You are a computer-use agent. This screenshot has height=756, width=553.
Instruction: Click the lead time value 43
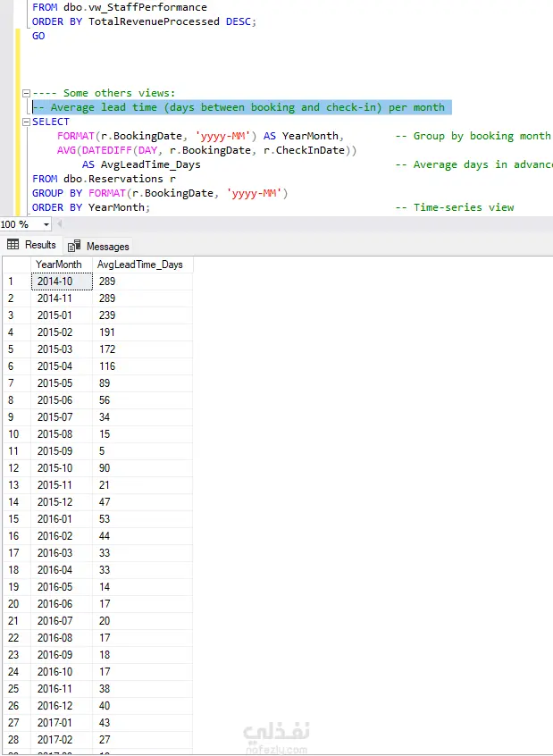click(x=142, y=723)
